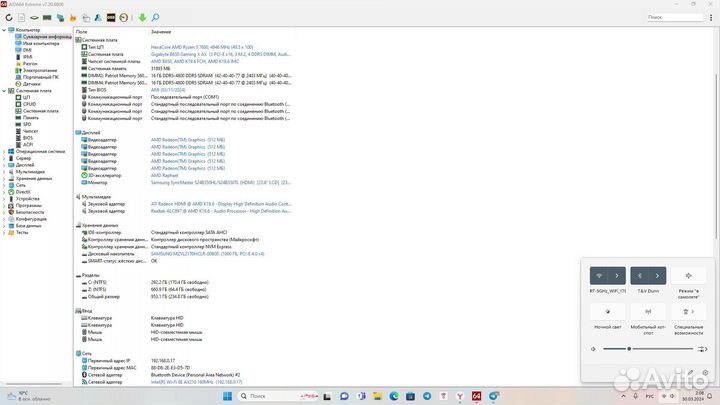Open the Intel Wi-Fi 6E AX210 adapter link
The width and height of the screenshot is (720, 405).
(x=197, y=382)
